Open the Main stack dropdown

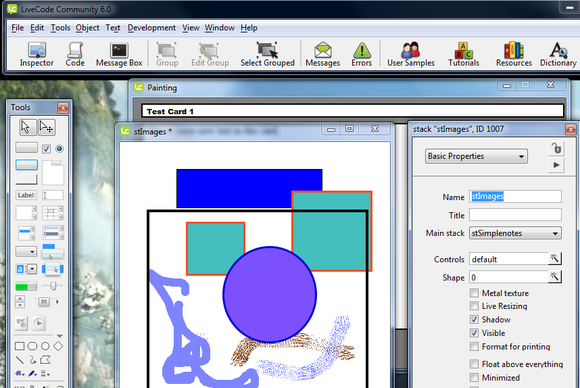(x=515, y=233)
